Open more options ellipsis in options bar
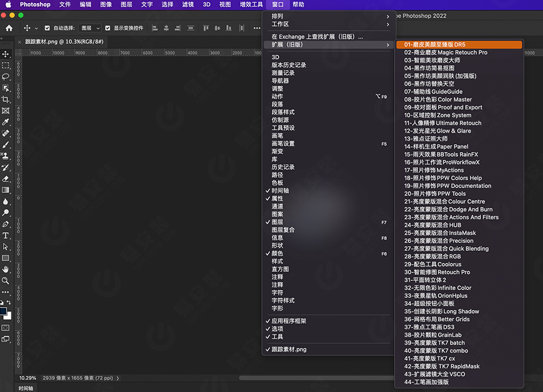543x392 pixels. (257, 28)
